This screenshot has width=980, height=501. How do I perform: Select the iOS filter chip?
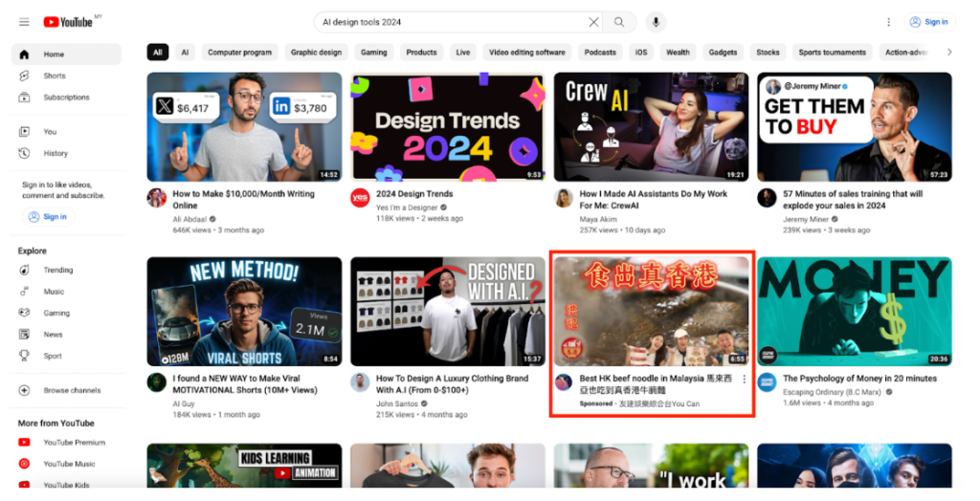(641, 53)
